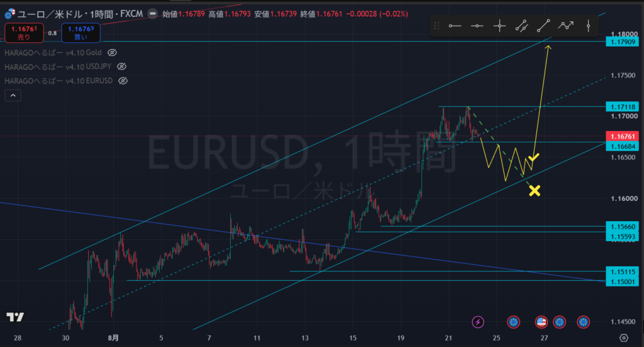Screen dimensions: 644x347
Task: Open the rightmost Euro flag event icon
Action: click(583, 322)
